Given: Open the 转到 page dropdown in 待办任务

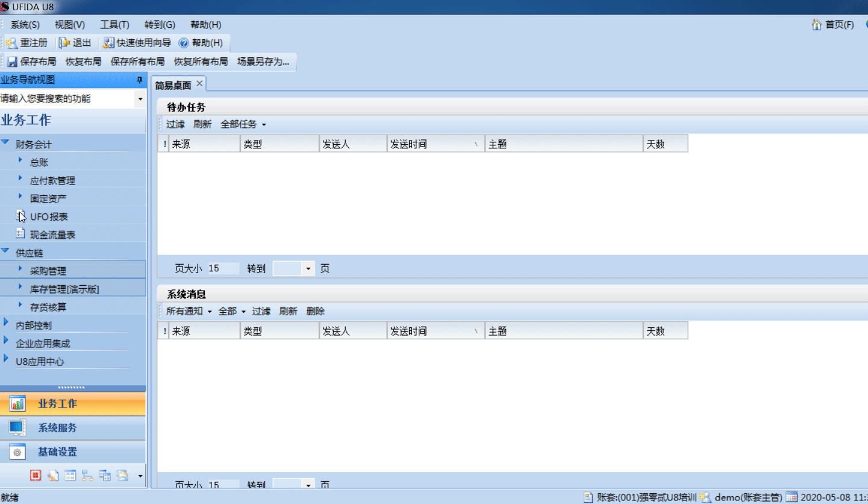Looking at the screenshot, I should point(308,269).
